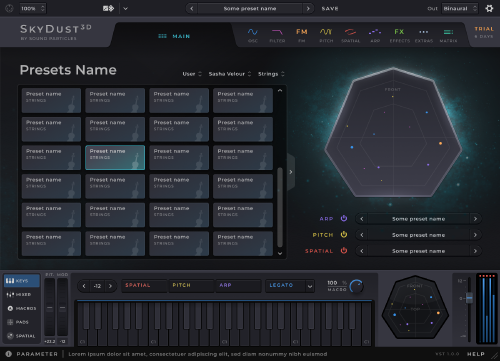Image resolution: width=500 pixels, height=361 pixels.
Task: Increase the octave transpose with the right arrow
Action: [x=110, y=286]
